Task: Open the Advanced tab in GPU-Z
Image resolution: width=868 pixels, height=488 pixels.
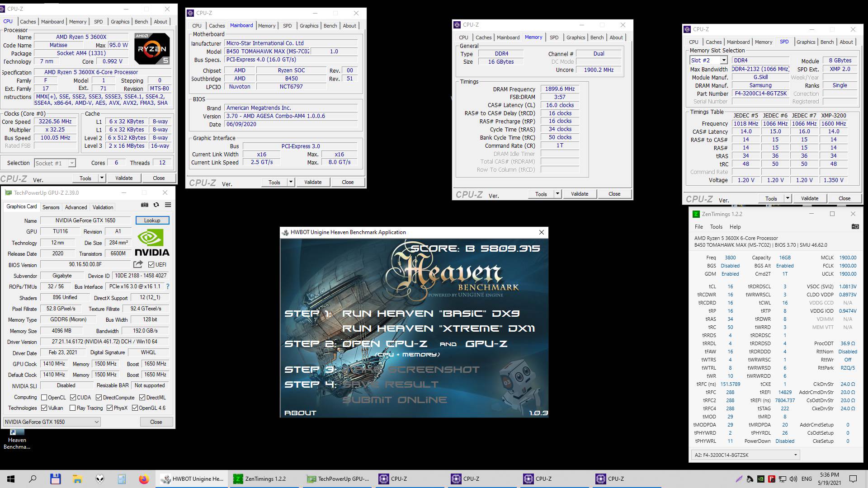Action: [76, 207]
